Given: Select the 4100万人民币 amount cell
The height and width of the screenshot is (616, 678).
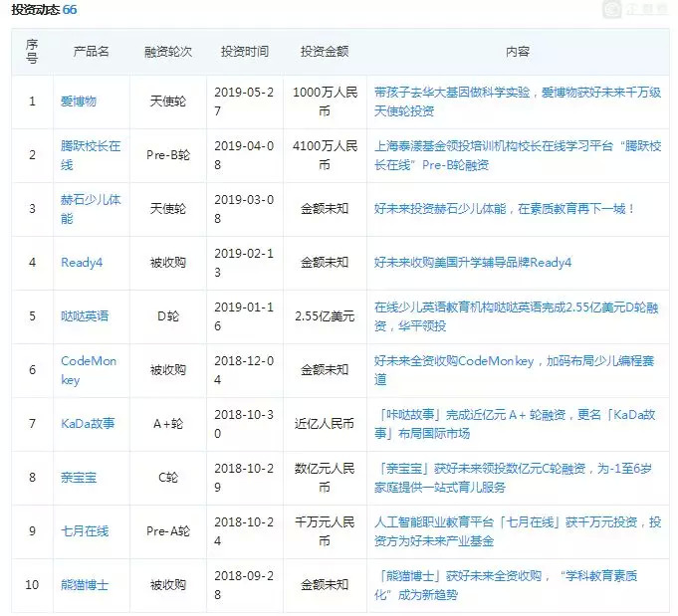Looking at the screenshot, I should (x=325, y=155).
